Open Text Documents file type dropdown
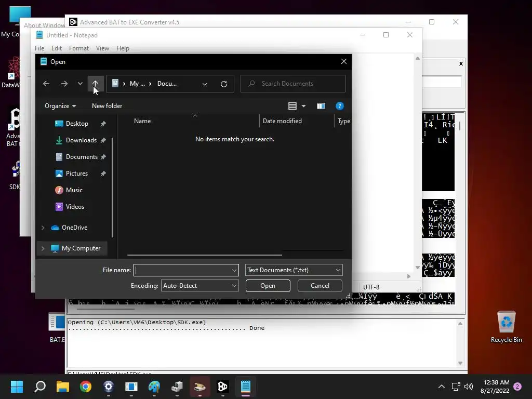Image resolution: width=532 pixels, height=399 pixels. click(294, 270)
